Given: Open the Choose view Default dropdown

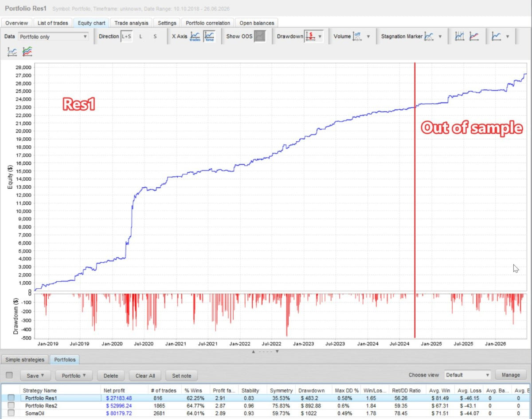Looking at the screenshot, I should click(x=468, y=375).
